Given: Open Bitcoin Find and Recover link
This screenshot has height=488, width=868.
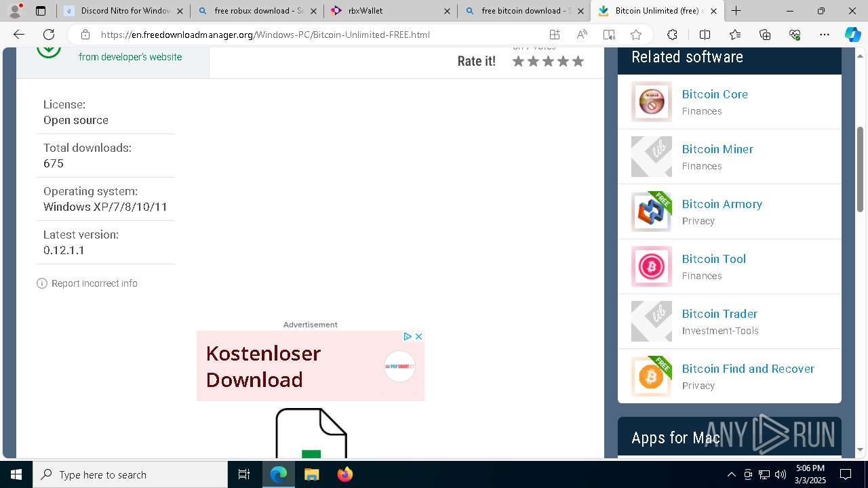Looking at the screenshot, I should 748,369.
